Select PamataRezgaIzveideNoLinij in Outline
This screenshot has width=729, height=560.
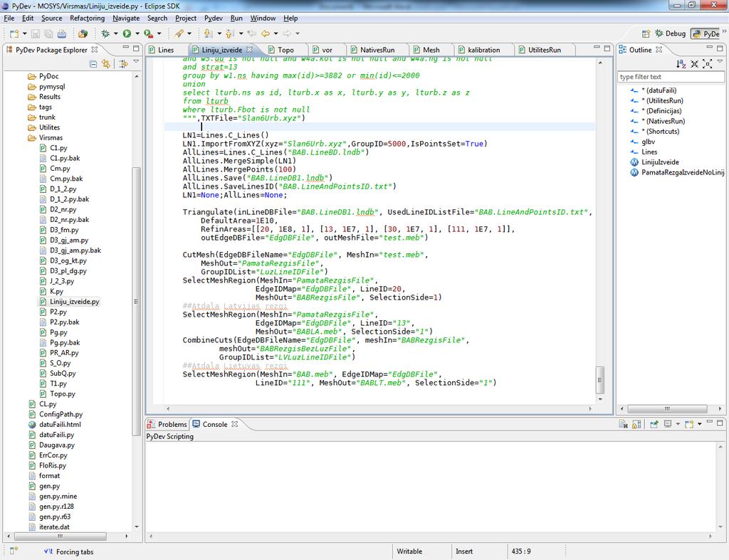pyautogui.click(x=678, y=172)
